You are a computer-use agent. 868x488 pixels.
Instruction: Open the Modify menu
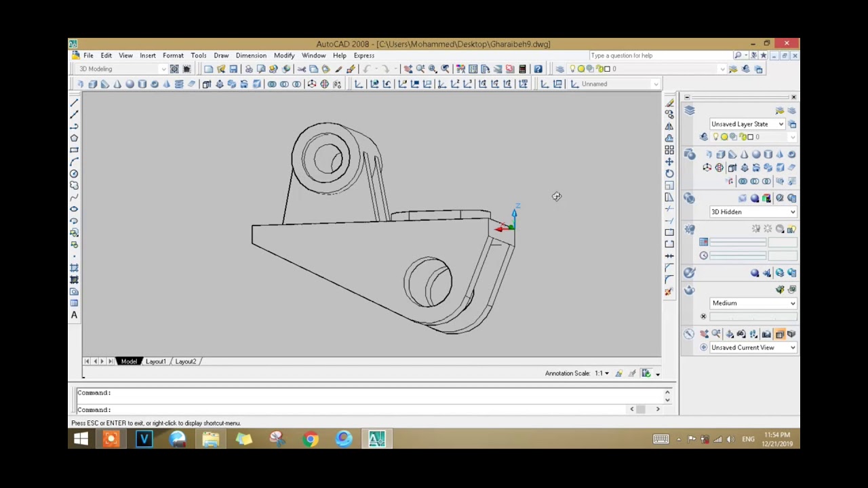(x=284, y=56)
